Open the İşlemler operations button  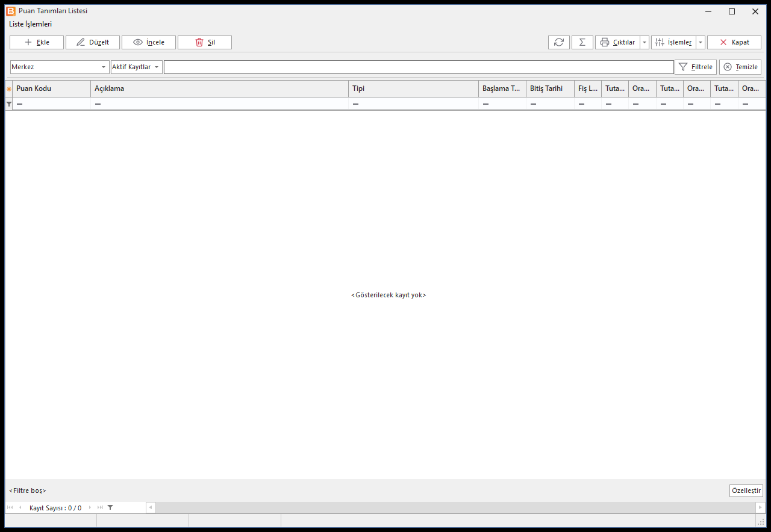673,42
